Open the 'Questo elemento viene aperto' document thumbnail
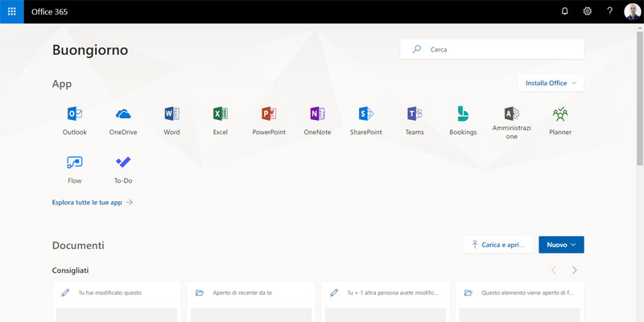Viewport: 644px width, 322px height. (x=519, y=315)
